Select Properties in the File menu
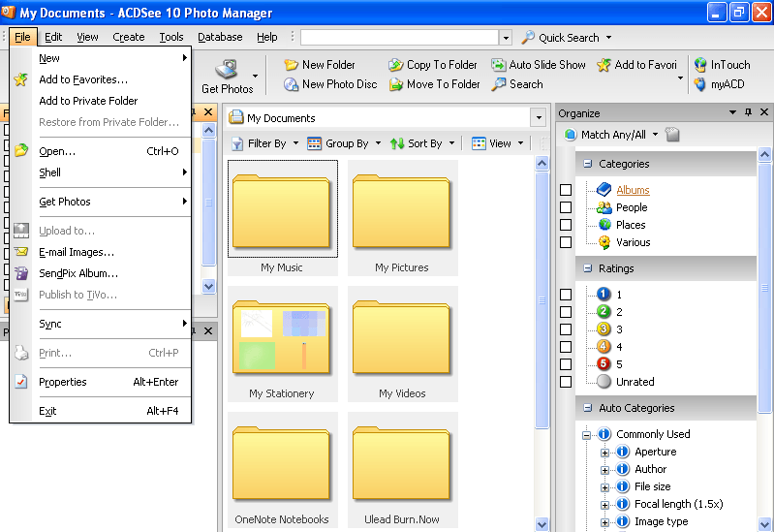 (100, 382)
